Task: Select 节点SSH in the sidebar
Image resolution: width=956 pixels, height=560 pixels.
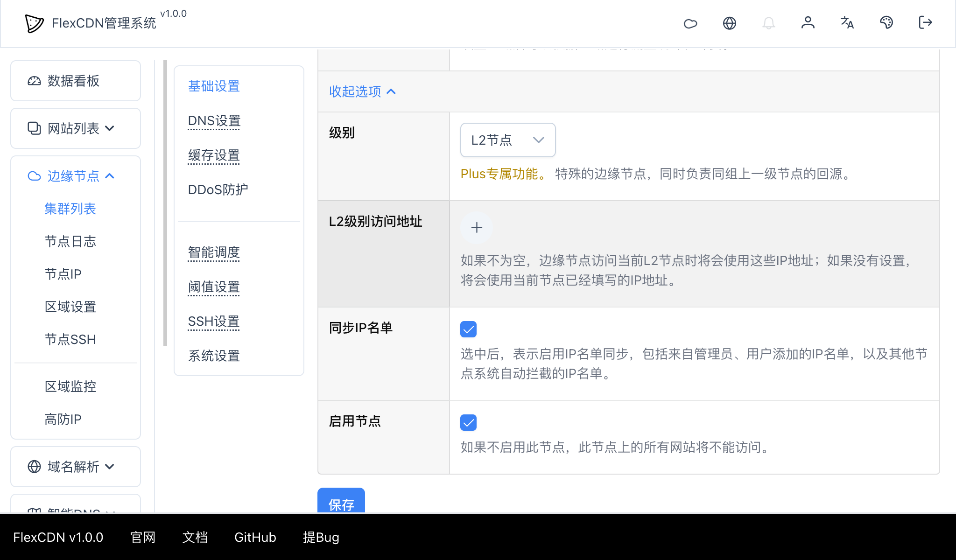Action: coord(70,339)
